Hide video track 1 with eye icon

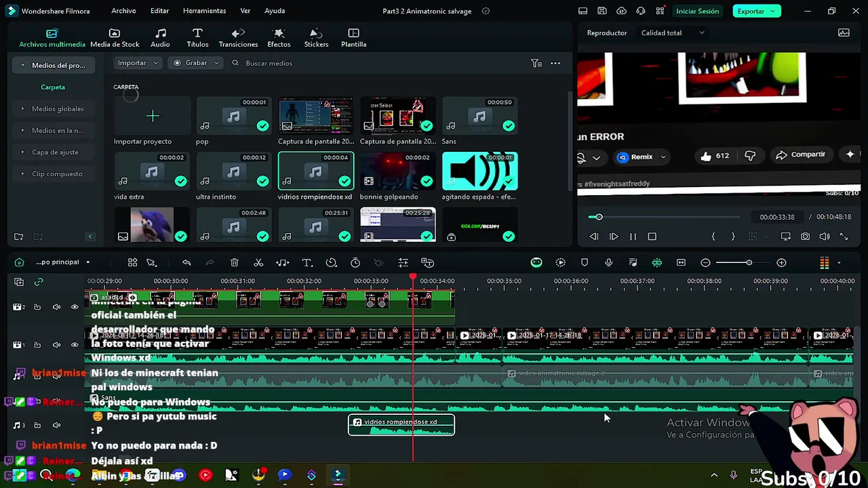75,345
